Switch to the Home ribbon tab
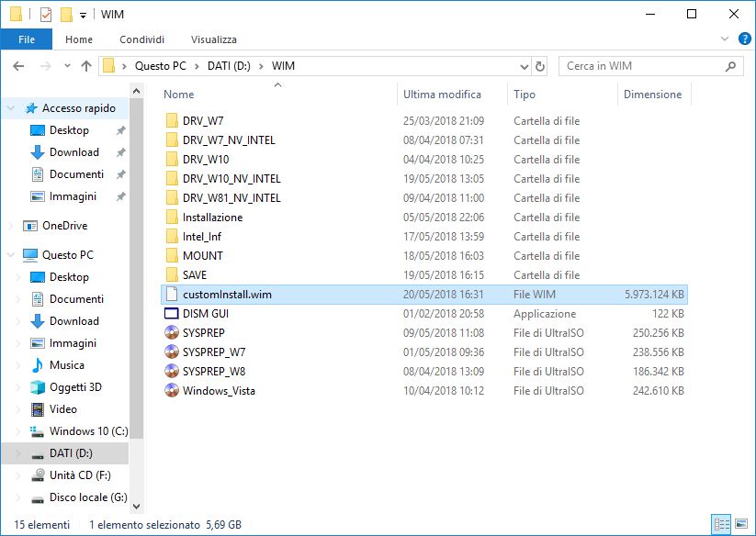756x536 pixels. pos(79,39)
